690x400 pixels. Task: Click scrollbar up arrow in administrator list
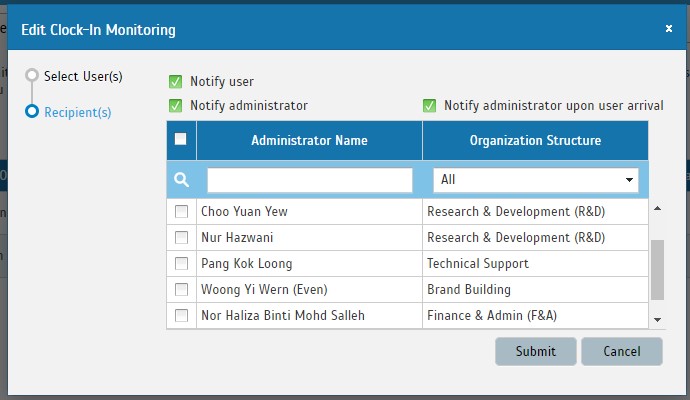pyautogui.click(x=657, y=208)
